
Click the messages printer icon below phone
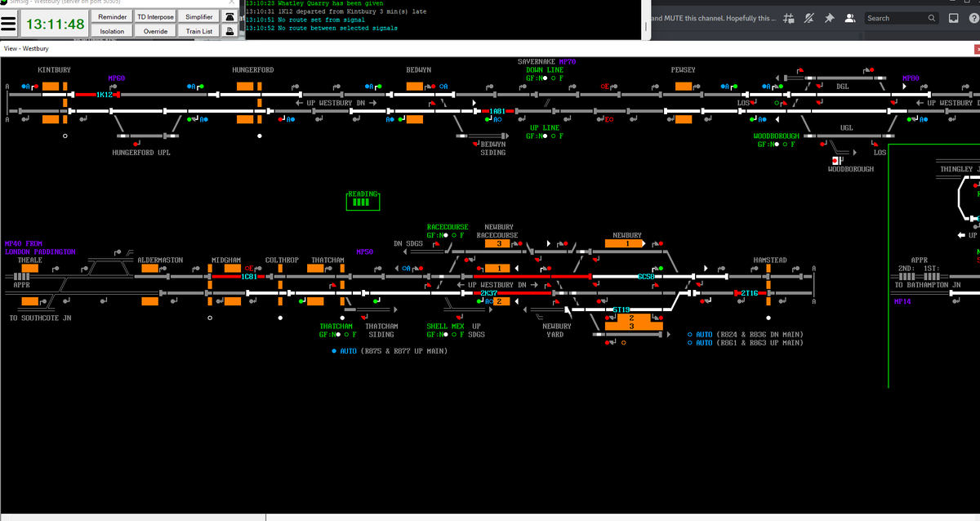(230, 31)
